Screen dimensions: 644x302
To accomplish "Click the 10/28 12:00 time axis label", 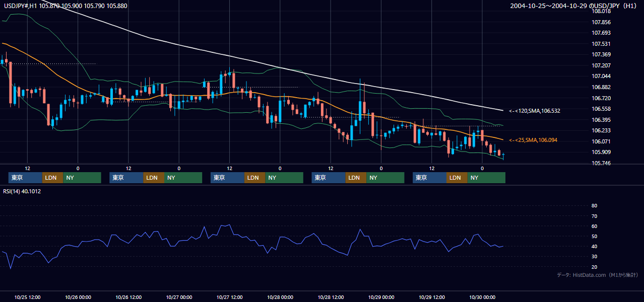I will [x=331, y=297].
